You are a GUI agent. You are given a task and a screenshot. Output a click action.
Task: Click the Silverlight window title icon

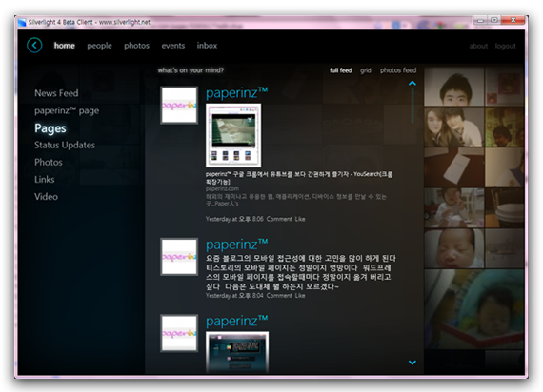point(22,23)
